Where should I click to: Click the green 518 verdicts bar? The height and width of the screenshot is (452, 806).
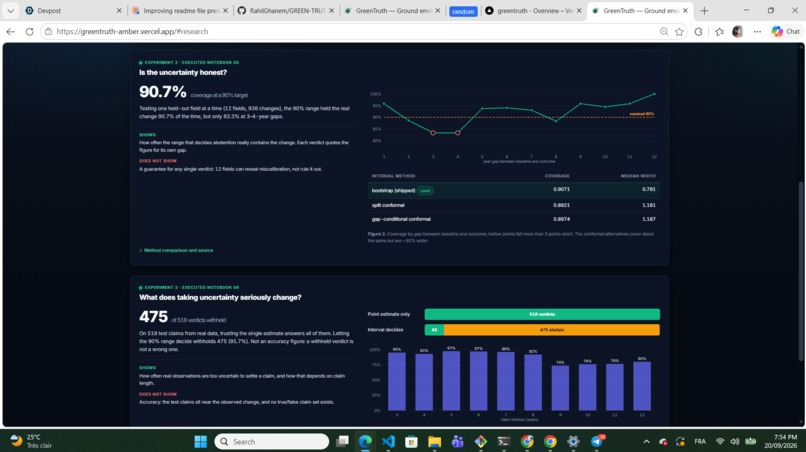point(542,314)
